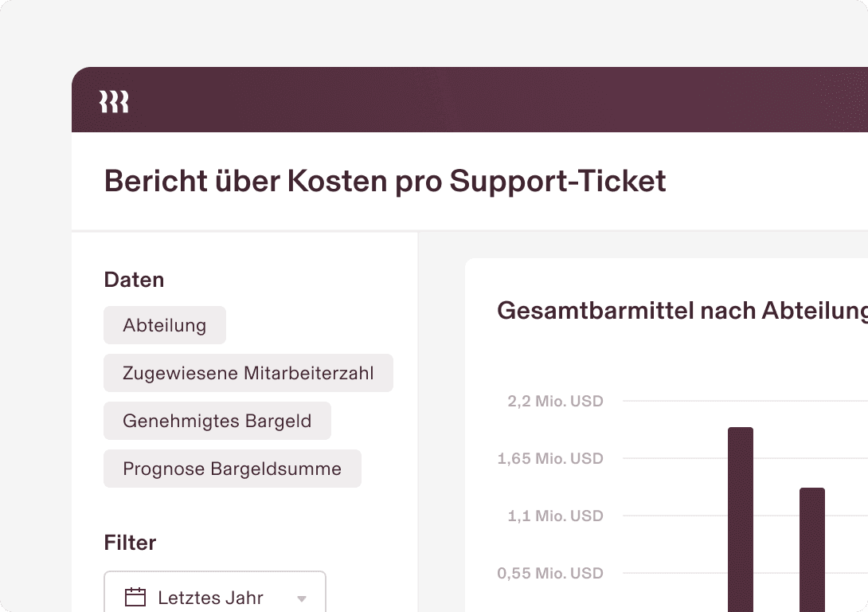Choose the Genehmigtes Bargeld data field
This screenshot has width=868, height=612.
(217, 421)
